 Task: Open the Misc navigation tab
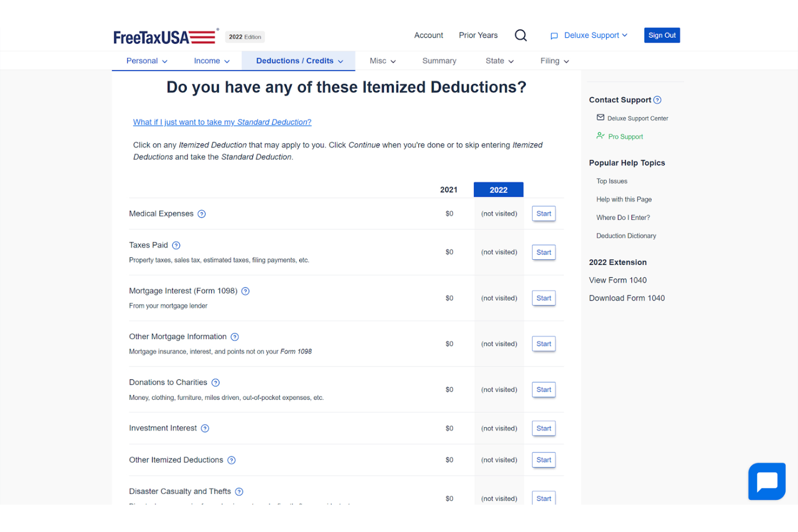click(x=382, y=60)
